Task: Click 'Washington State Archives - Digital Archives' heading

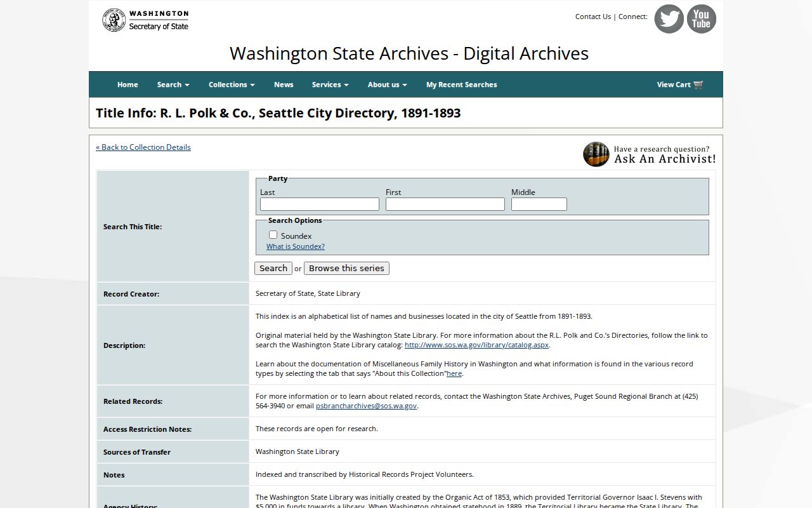Action: (x=409, y=53)
